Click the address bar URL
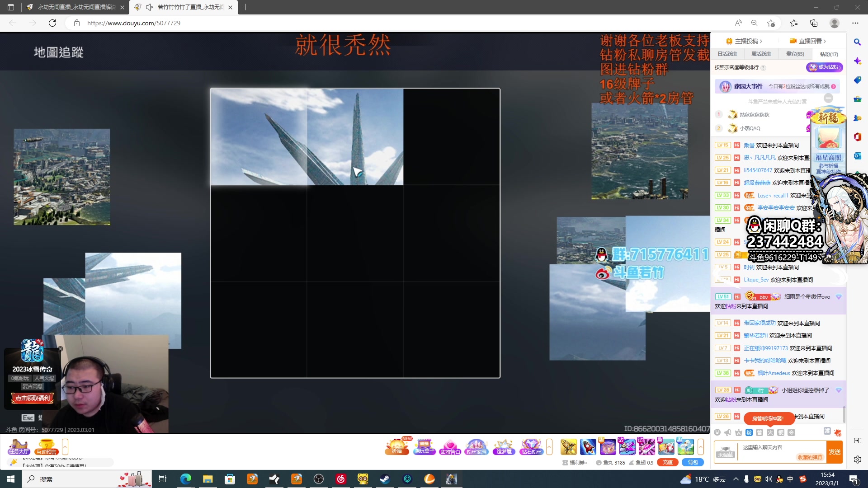 coord(134,23)
